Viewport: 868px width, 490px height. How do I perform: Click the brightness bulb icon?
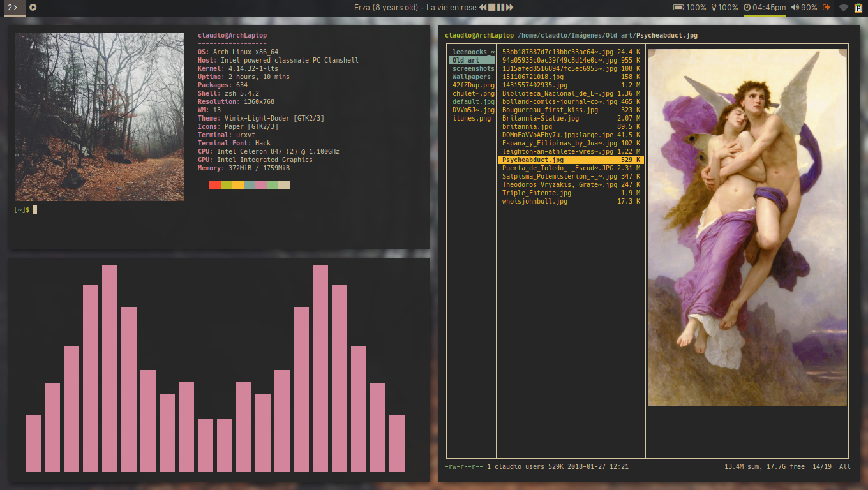[x=715, y=8]
